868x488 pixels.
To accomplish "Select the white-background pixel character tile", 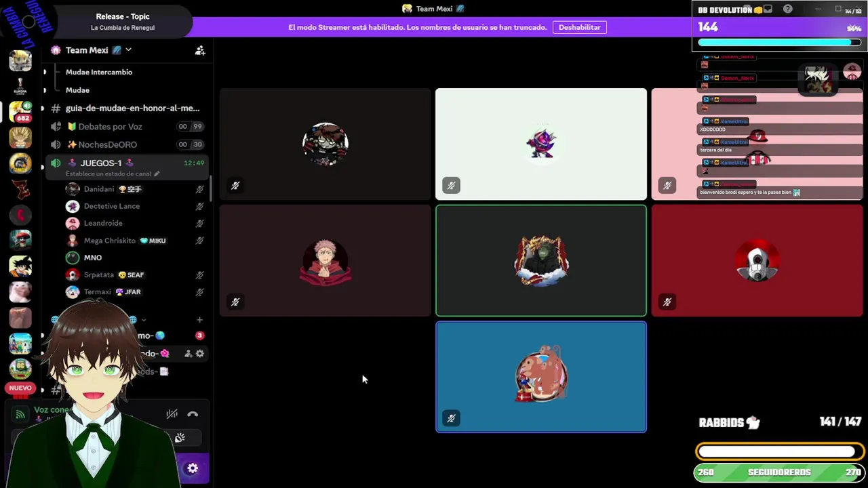I will [x=541, y=144].
